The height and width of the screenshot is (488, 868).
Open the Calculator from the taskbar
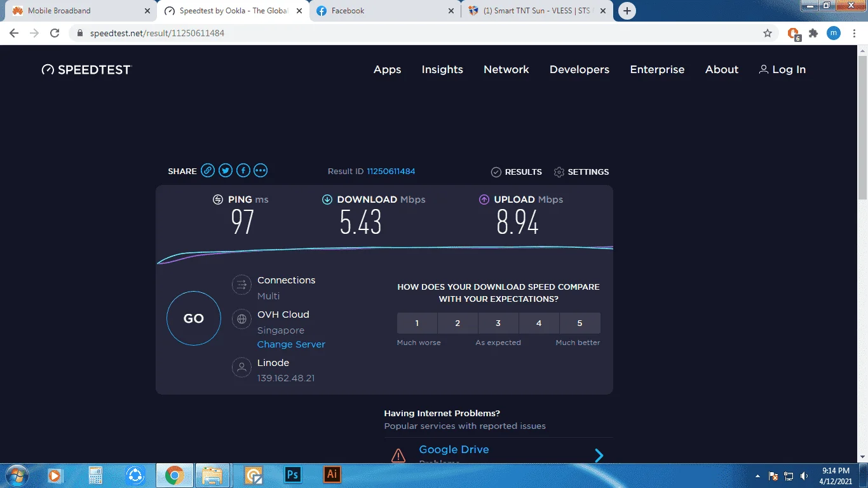coord(95,475)
